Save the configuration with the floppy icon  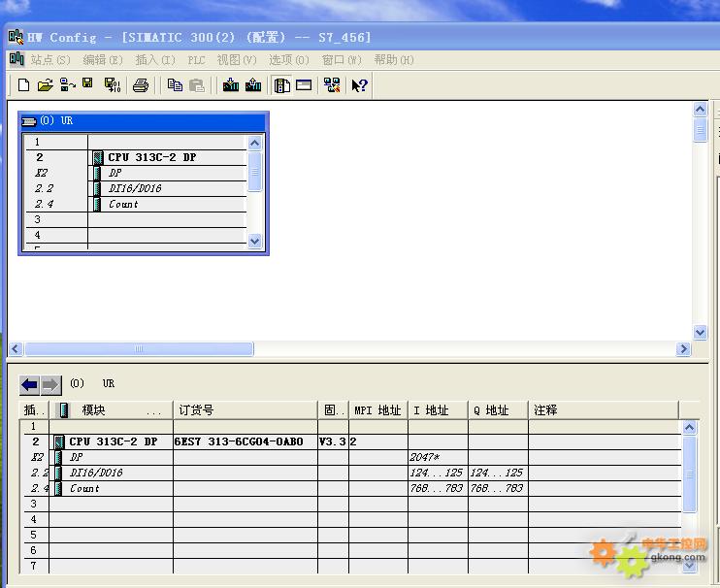click(87, 83)
